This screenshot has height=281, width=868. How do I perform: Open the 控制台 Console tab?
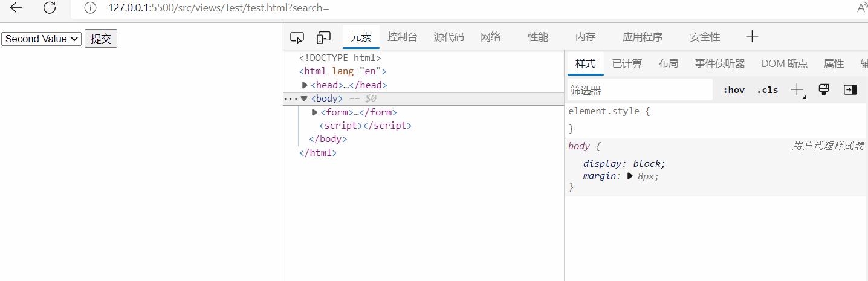click(x=403, y=37)
